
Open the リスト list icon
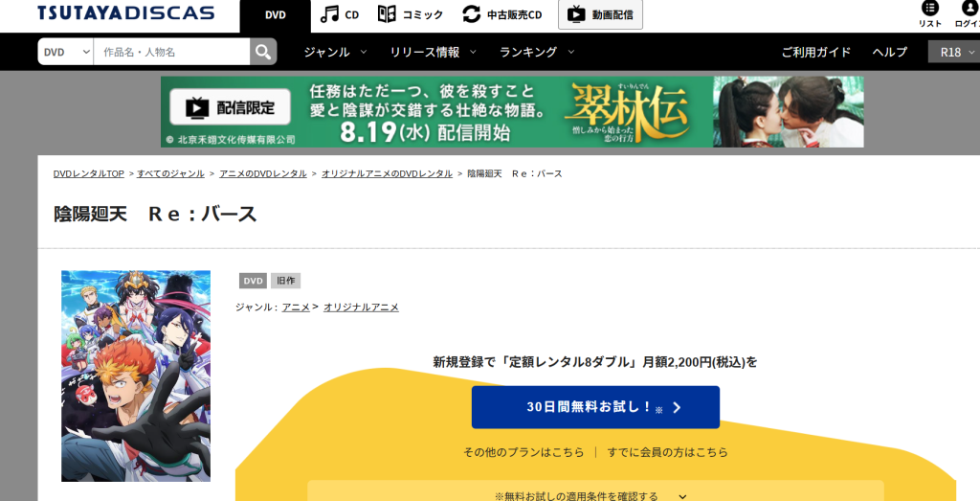coord(930,8)
